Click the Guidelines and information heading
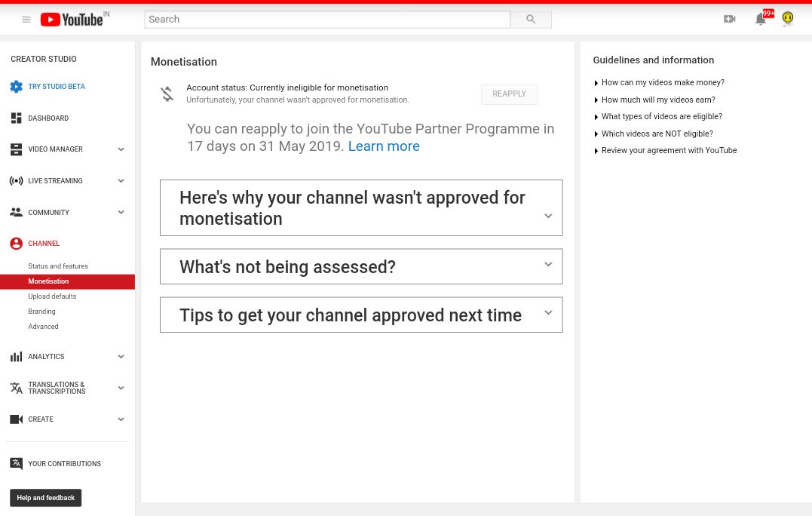The width and height of the screenshot is (812, 516). coord(654,60)
